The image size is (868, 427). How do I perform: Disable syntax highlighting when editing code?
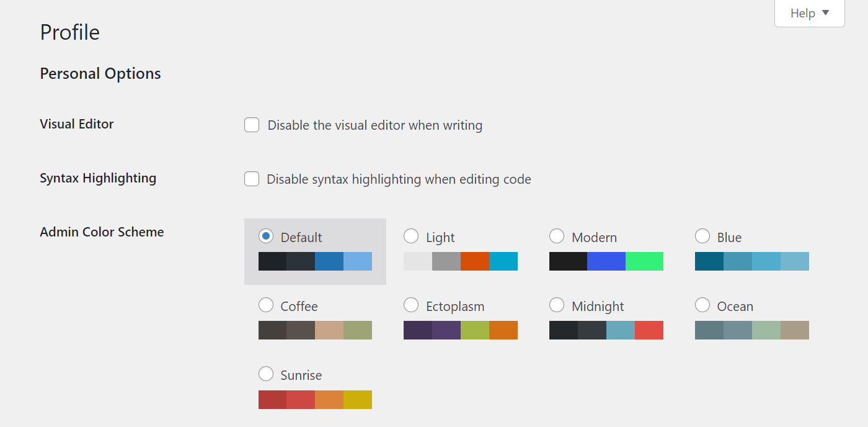pos(252,179)
